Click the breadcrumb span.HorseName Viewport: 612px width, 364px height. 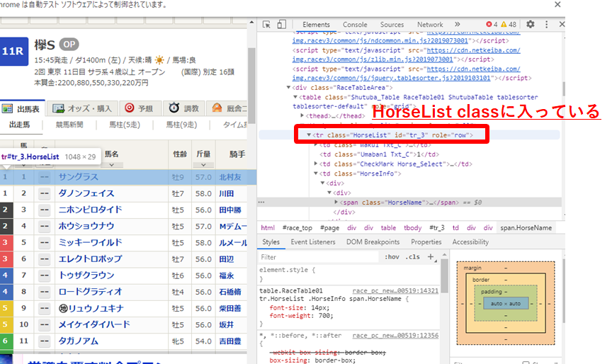coord(526,228)
